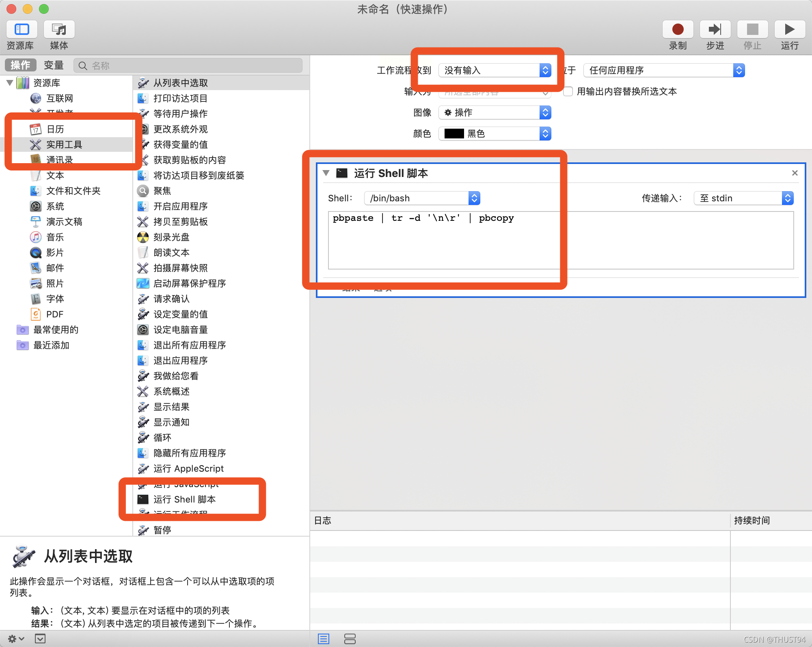The width and height of the screenshot is (812, 647).
Task: Toggle the action description panel button
Action: [40, 639]
